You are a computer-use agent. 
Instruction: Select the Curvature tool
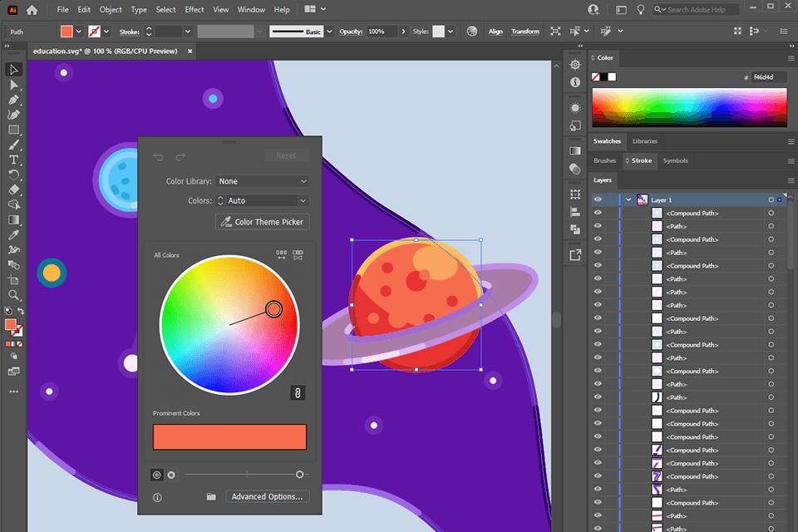[14, 115]
